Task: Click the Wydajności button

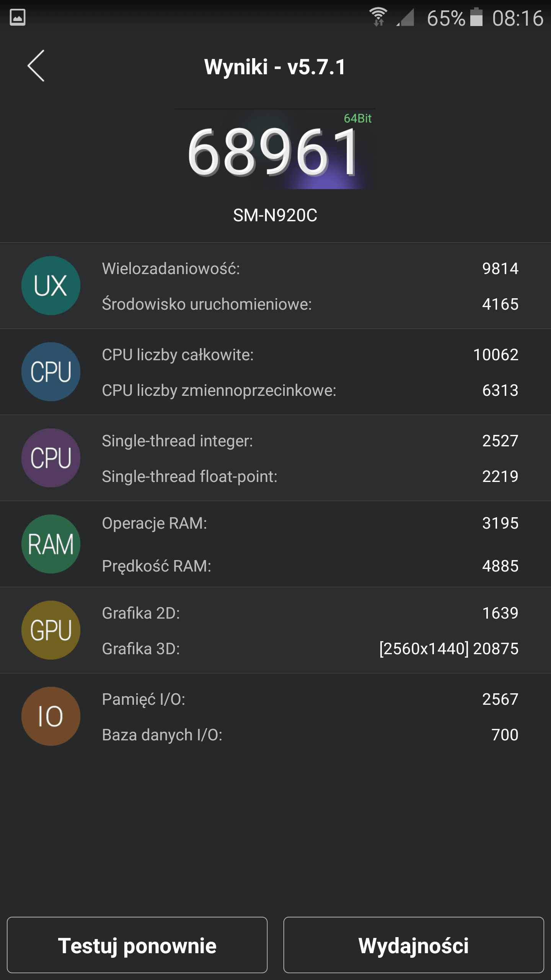Action: [414, 945]
